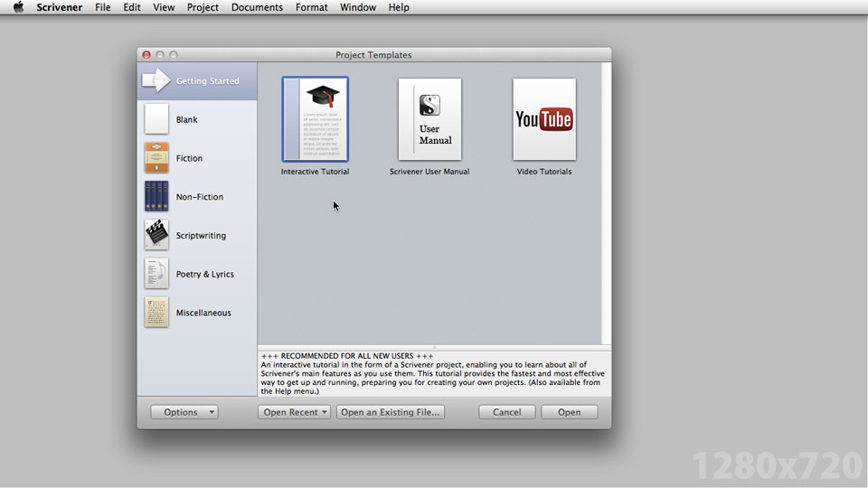The image size is (868, 488).
Task: Open the Documents menu
Action: pyautogui.click(x=257, y=7)
